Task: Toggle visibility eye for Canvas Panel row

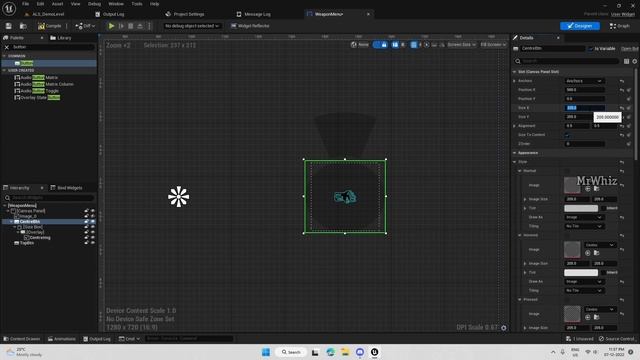Action: click(93, 211)
